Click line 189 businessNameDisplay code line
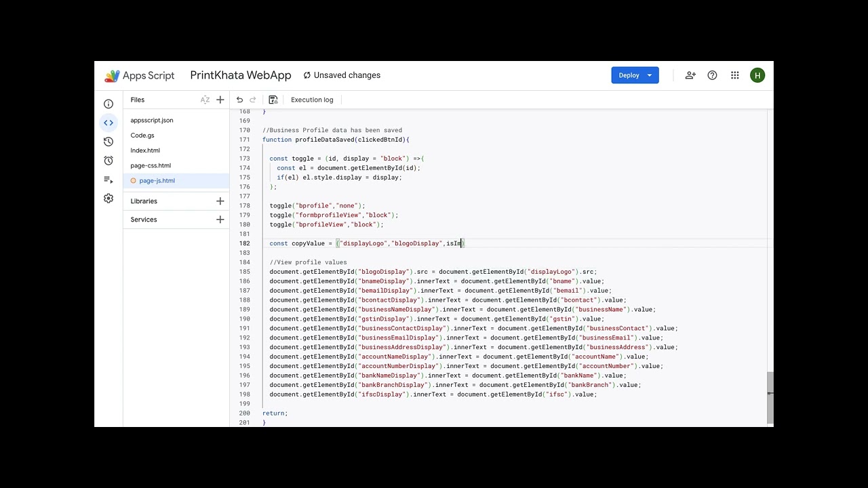The image size is (868, 488). [462, 310]
